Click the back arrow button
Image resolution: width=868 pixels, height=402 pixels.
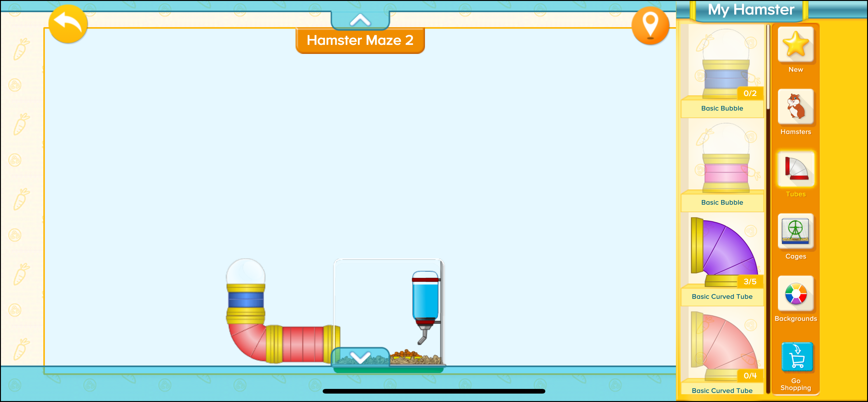[67, 24]
